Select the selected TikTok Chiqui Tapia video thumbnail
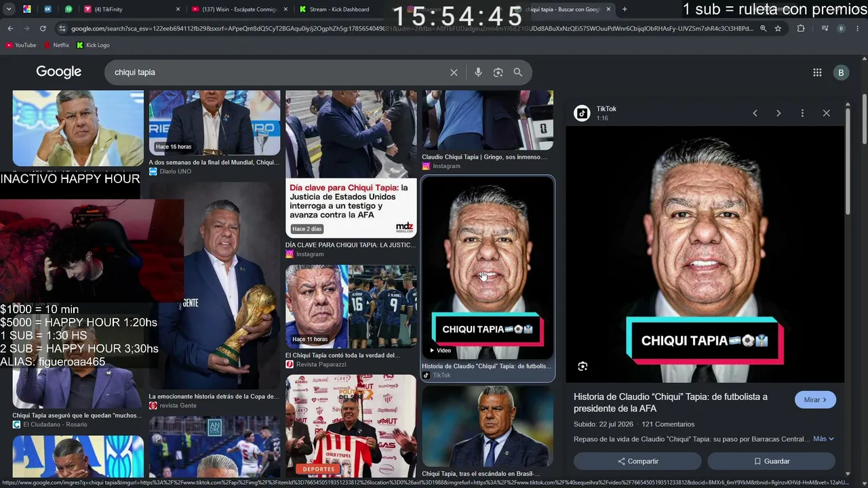The height and width of the screenshot is (488, 868). coord(488,268)
